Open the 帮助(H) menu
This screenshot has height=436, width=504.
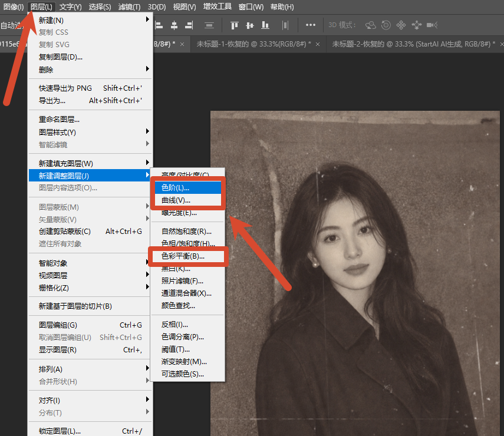click(x=282, y=6)
